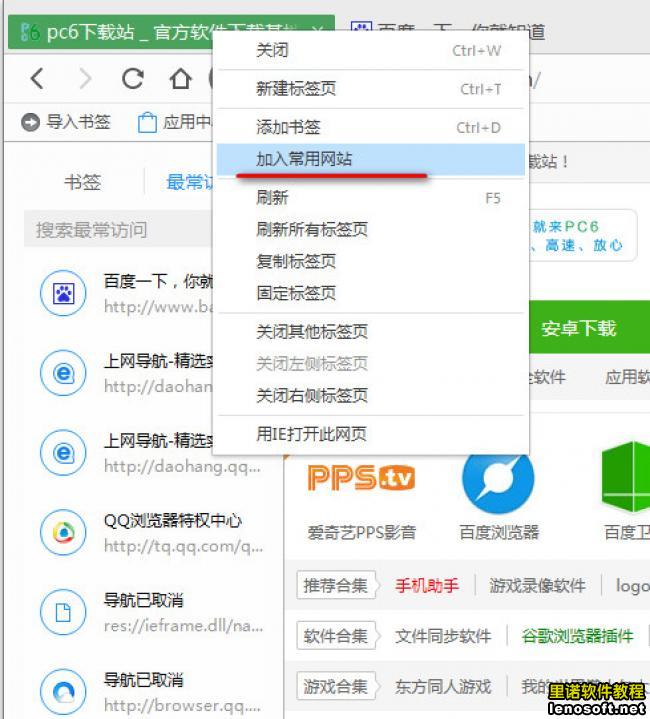Click the res://ieframe.dll URL text
The image size is (650, 719).
click(x=183, y=626)
